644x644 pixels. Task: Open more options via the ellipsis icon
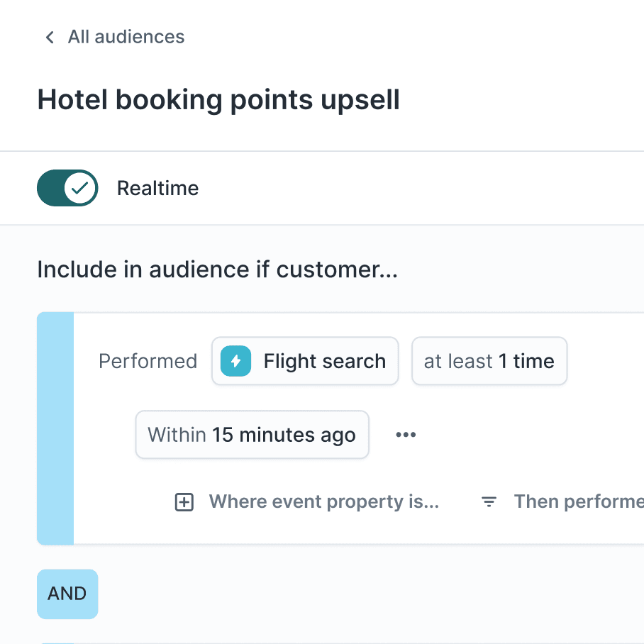coord(406,434)
